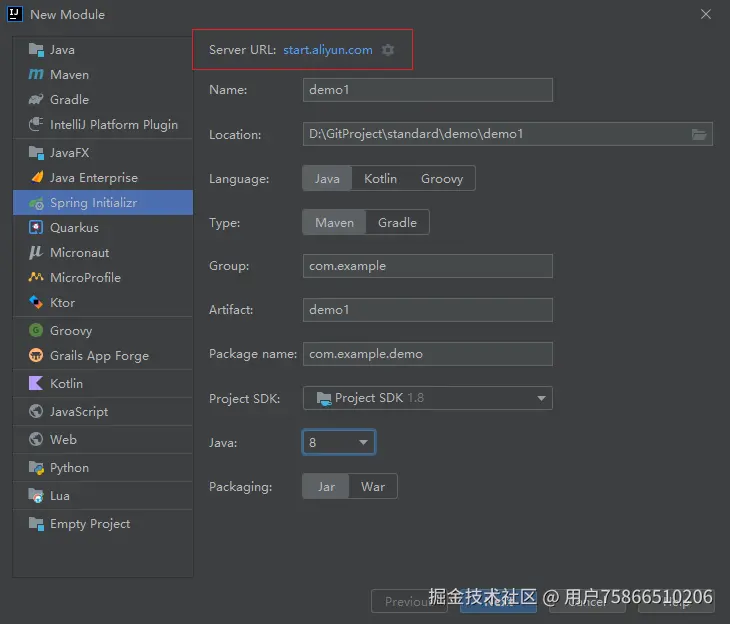Image resolution: width=730 pixels, height=624 pixels.
Task: Choose Gradle build type option
Action: point(397,223)
